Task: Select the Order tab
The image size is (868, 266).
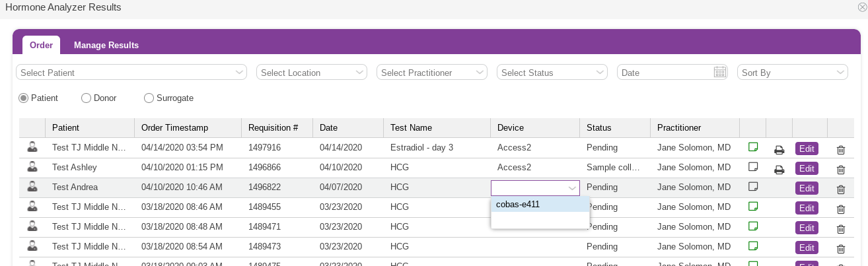Action: pos(41,45)
